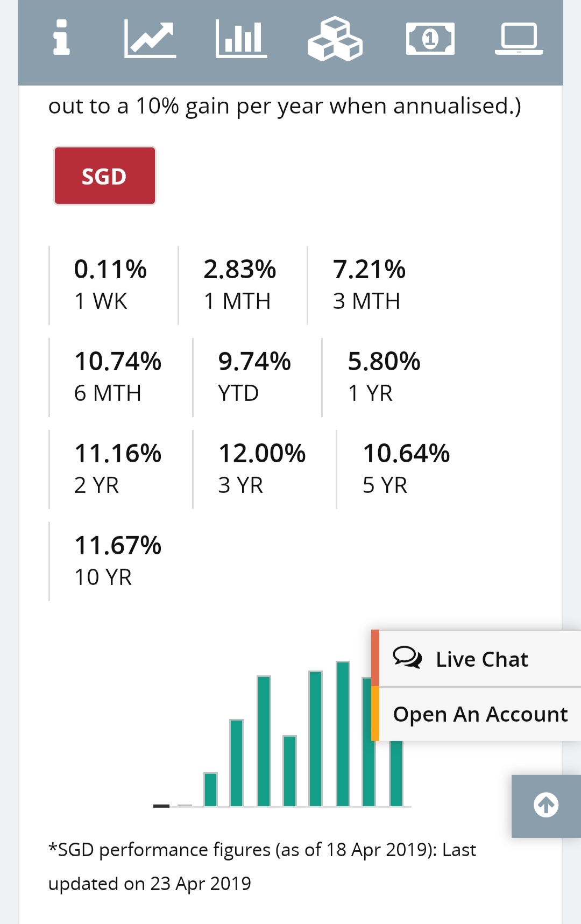The image size is (581, 924).
Task: Click Open An Account
Action: pos(480,715)
